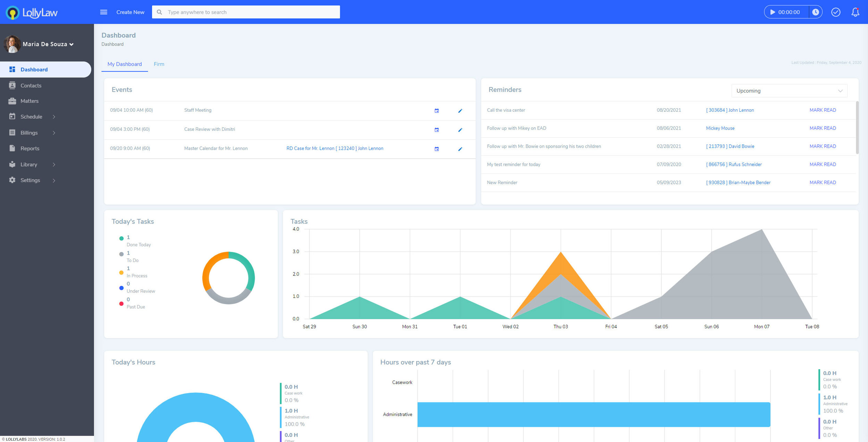This screenshot has height=442, width=868.
Task: Open Reports in sidebar
Action: (x=30, y=148)
